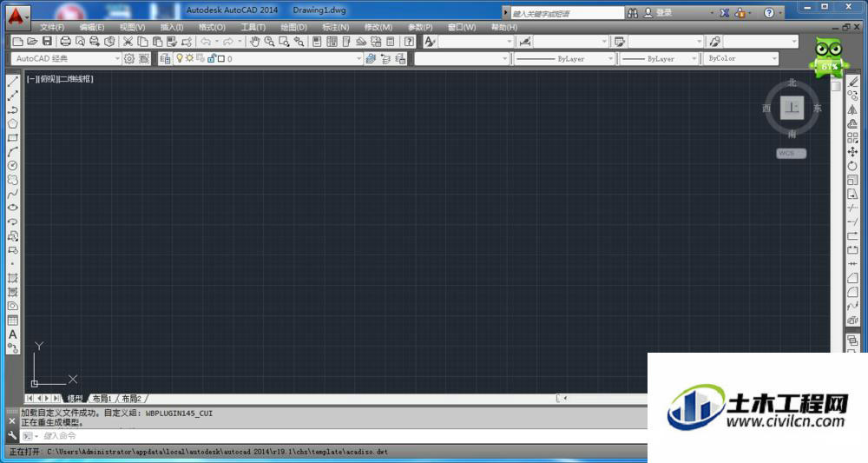Select the Multiline Text (A) tool
The width and height of the screenshot is (868, 463).
[13, 334]
